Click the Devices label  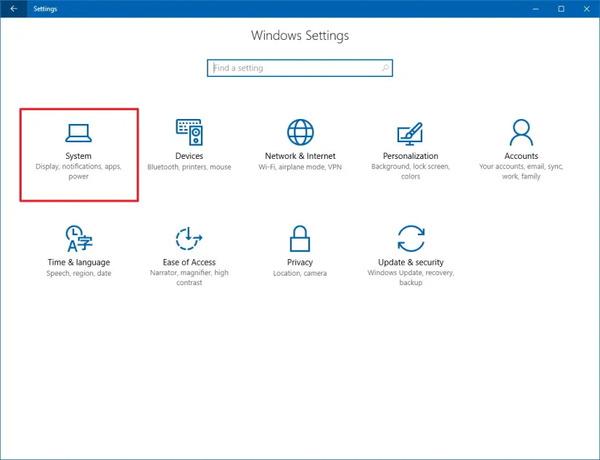pos(189,156)
